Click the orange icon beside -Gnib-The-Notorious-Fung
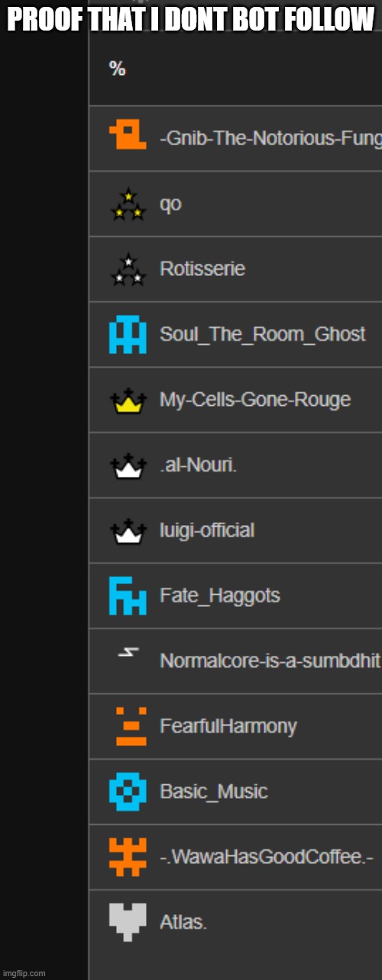This screenshot has height=980, width=382. (128, 138)
